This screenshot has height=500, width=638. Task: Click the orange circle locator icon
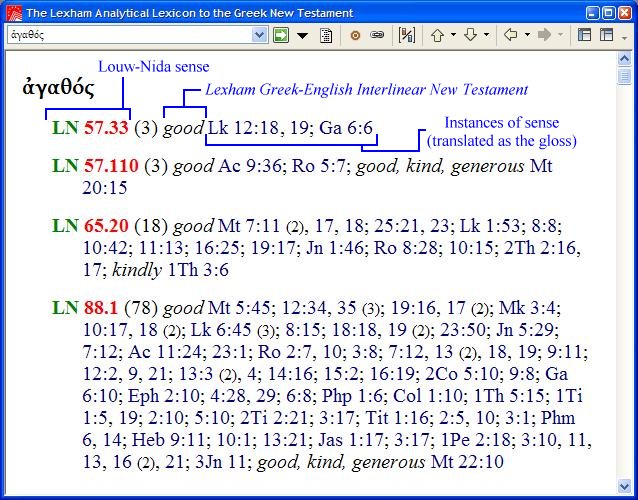355,36
